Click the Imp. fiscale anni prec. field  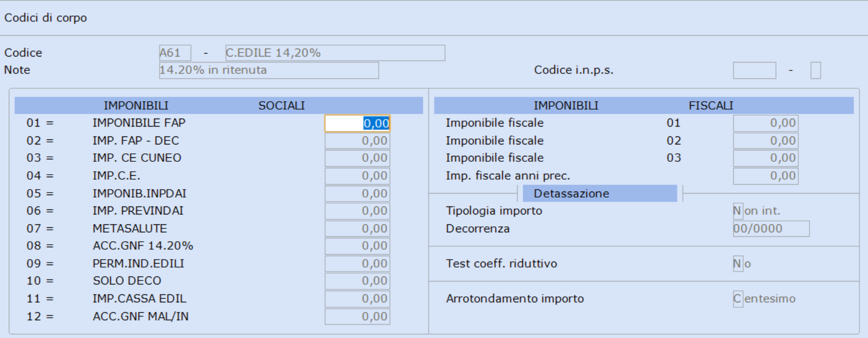coord(766,176)
